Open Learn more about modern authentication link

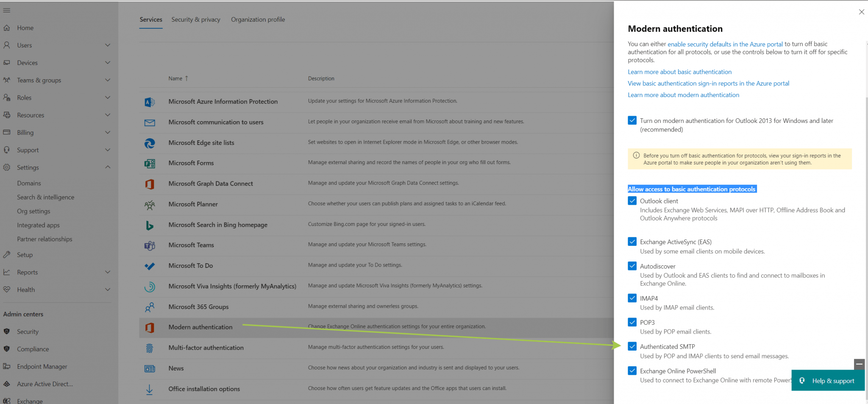(x=684, y=95)
